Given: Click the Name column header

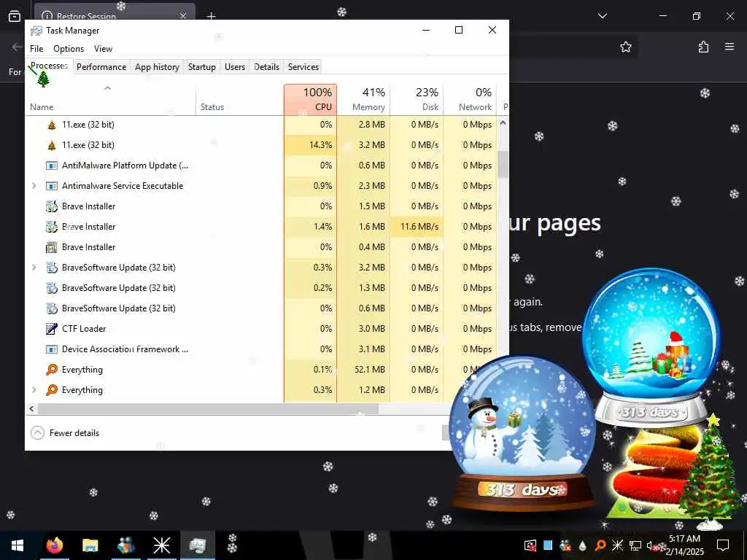Looking at the screenshot, I should coord(111,99).
